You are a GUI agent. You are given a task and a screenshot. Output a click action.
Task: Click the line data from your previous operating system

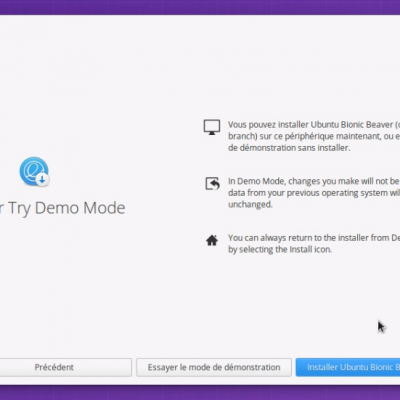(x=314, y=193)
